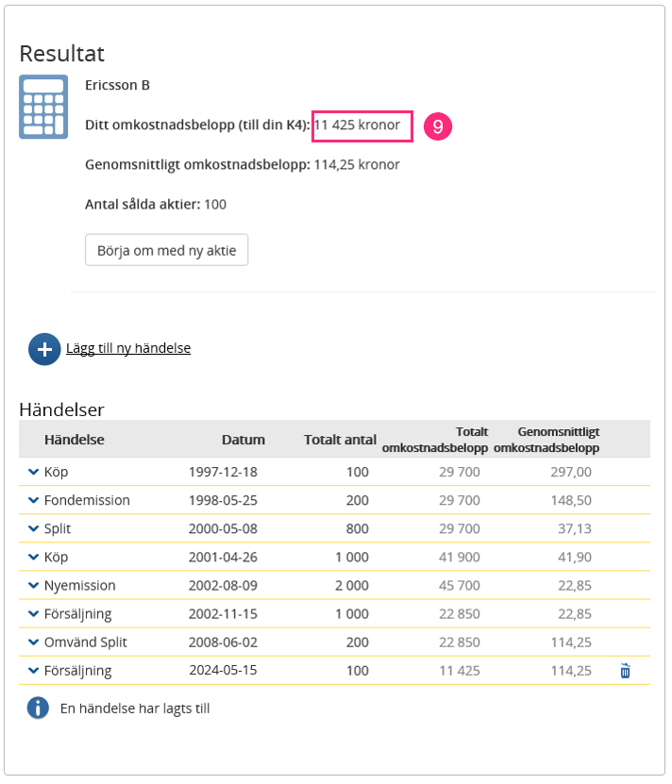Click the date 2008-06-02

pos(223,642)
